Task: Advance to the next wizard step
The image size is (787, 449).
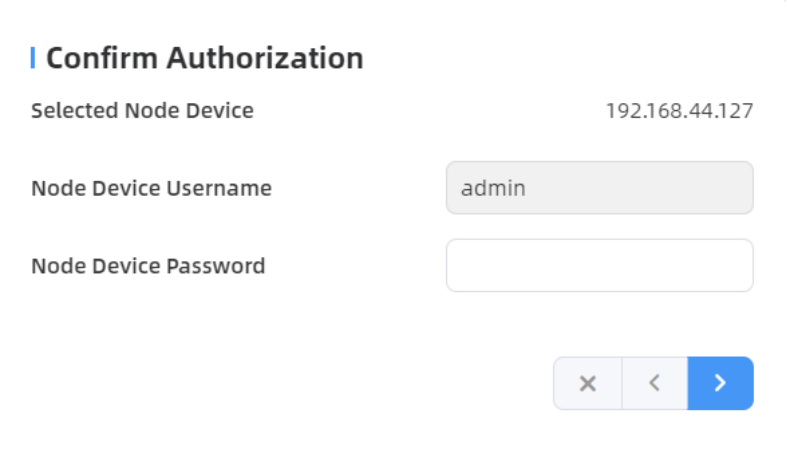Action: click(x=720, y=383)
